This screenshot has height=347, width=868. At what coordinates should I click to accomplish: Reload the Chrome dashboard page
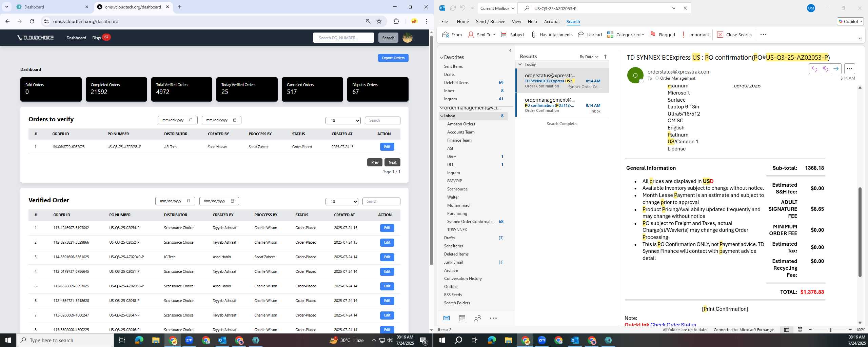[32, 21]
